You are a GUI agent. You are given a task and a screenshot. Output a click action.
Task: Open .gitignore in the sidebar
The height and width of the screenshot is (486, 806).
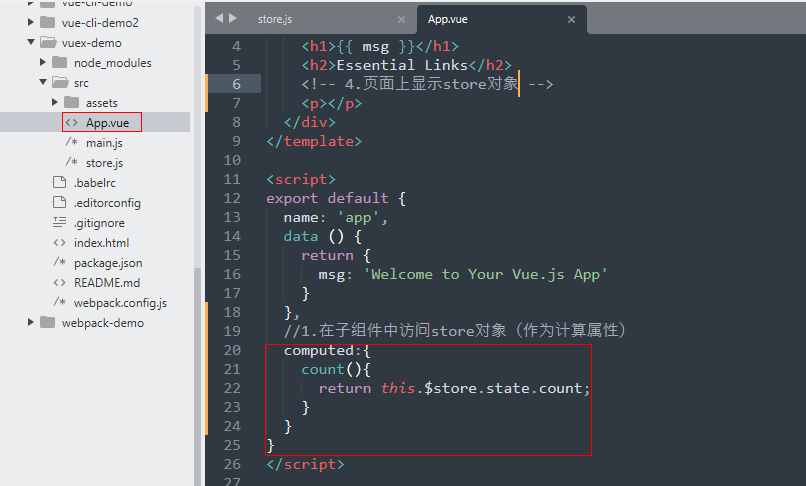[x=99, y=223]
